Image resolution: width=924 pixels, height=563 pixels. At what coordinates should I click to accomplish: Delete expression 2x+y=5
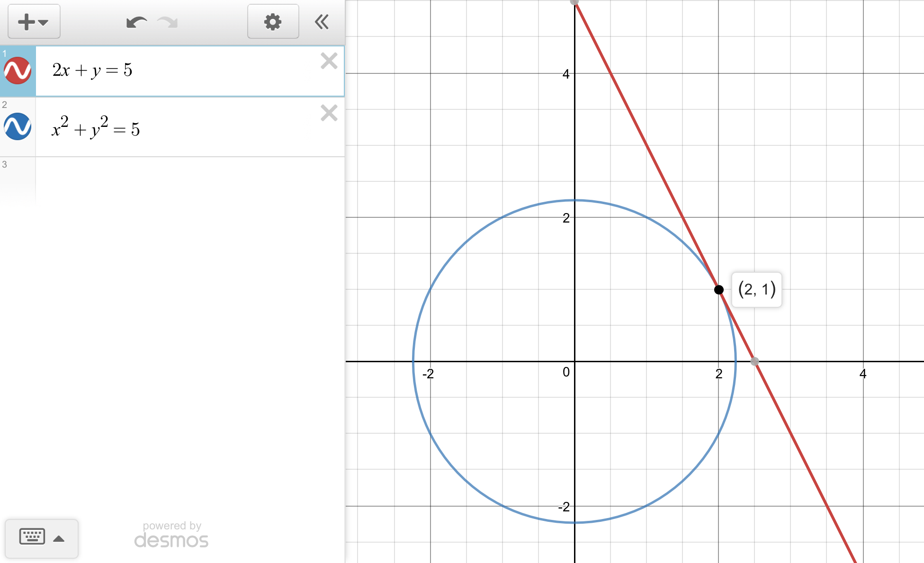click(x=329, y=61)
